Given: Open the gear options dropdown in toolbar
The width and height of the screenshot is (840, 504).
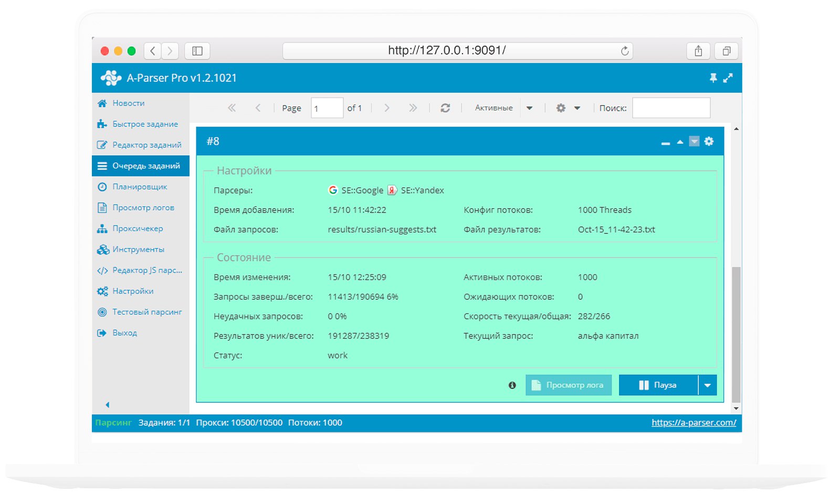Looking at the screenshot, I should pos(569,108).
